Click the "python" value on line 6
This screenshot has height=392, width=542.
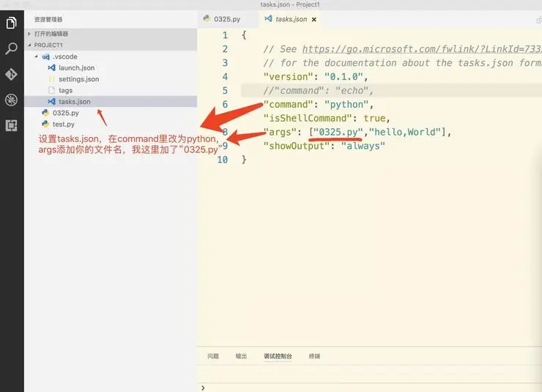pos(346,104)
